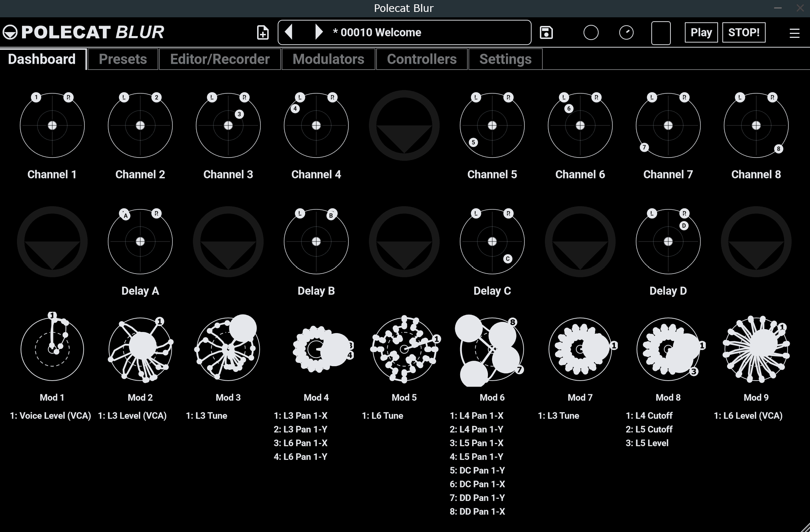Go to the previous preset arrow
This screenshot has width=810, height=532.
[x=289, y=32]
